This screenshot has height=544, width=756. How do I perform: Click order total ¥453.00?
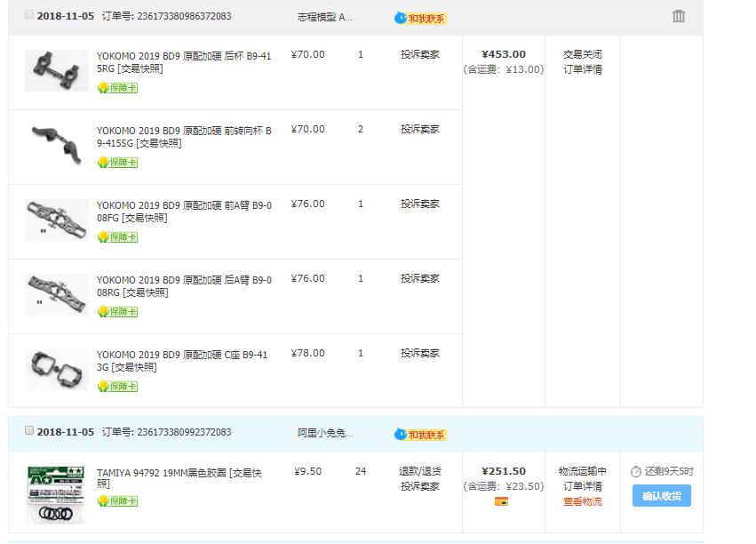pyautogui.click(x=504, y=54)
